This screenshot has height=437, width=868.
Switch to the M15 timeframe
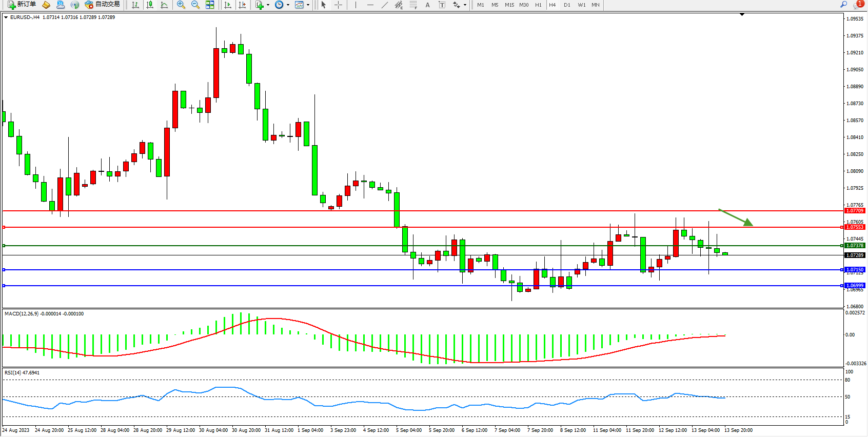coord(509,5)
